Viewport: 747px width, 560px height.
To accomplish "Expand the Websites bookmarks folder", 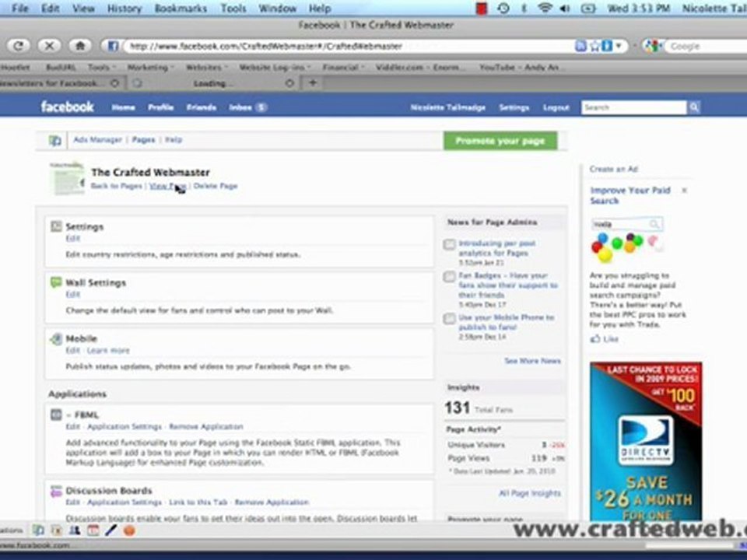I will [207, 67].
